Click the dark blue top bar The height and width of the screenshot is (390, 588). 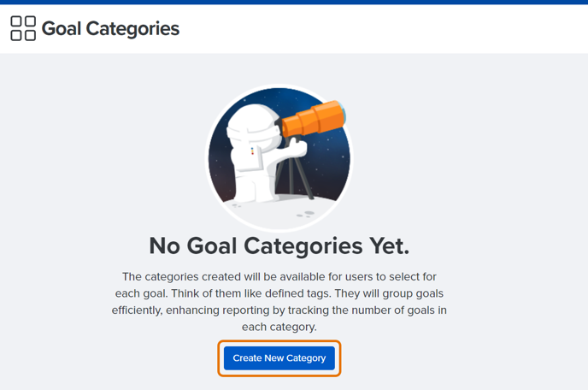pos(294,2)
